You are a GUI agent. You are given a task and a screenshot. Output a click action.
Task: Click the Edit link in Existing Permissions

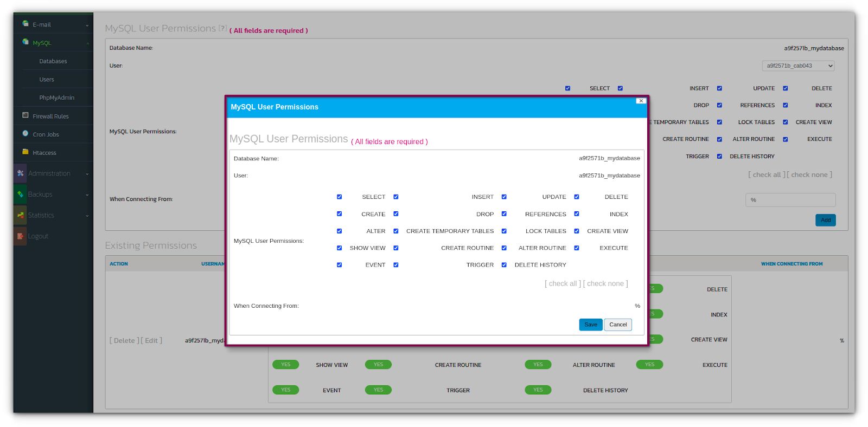151,340
